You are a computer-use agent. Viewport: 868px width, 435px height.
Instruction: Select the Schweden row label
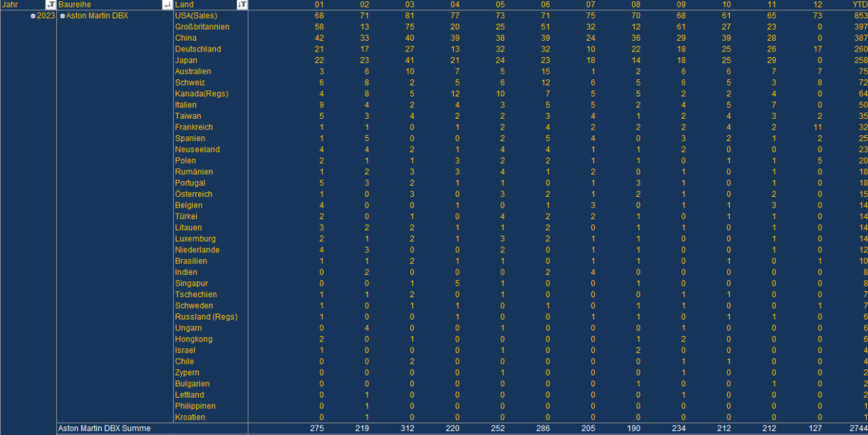(194, 305)
